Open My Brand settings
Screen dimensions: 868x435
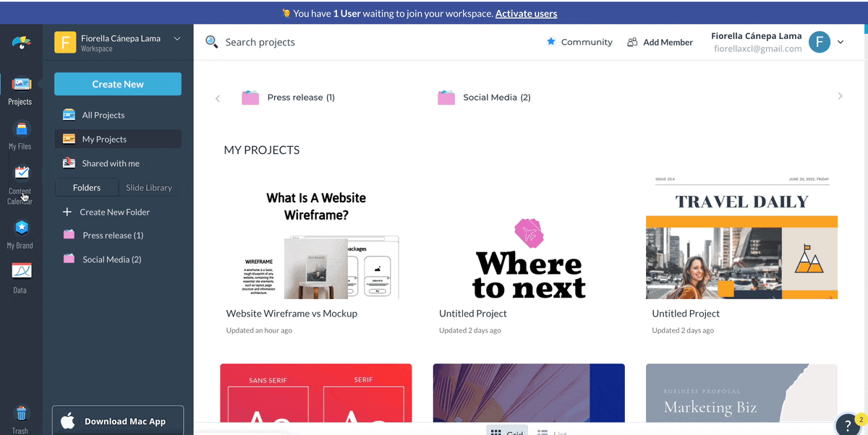coord(20,231)
